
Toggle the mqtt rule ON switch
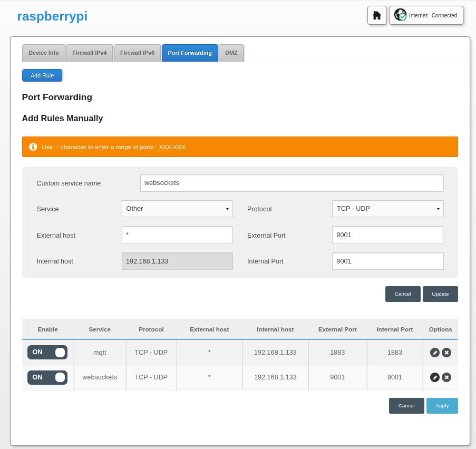point(47,352)
